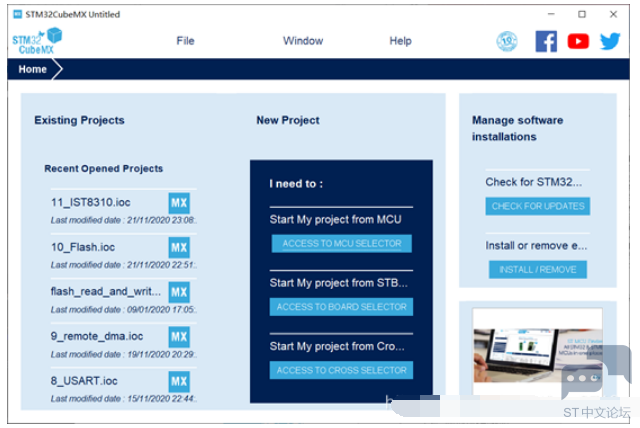Click 'Manage software installations' heading
This screenshot has width=640, height=428.
(518, 128)
